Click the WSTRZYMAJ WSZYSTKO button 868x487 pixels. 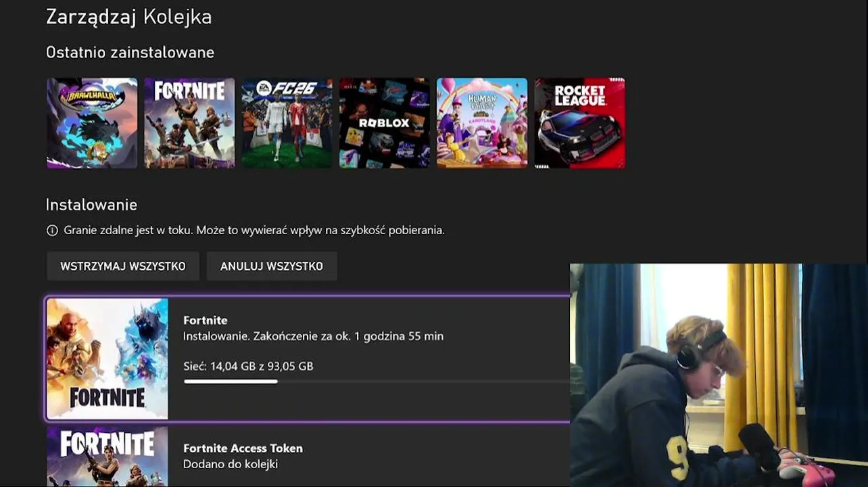pos(123,266)
